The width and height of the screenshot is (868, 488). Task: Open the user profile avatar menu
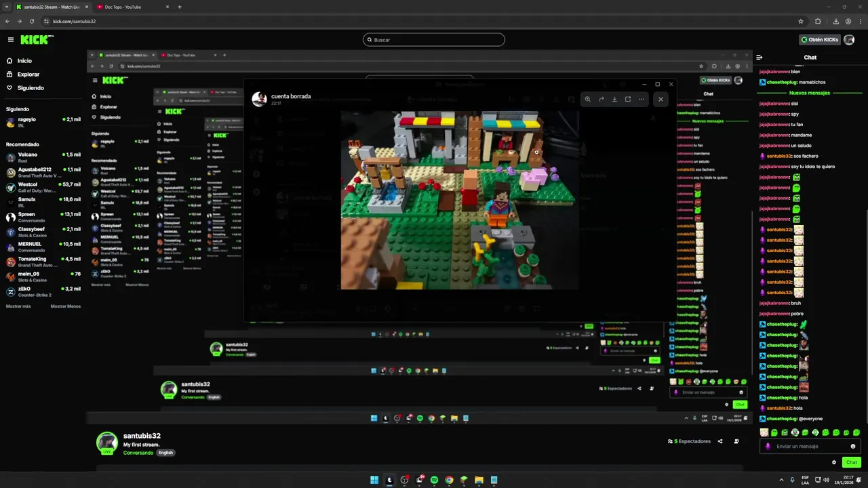point(849,40)
